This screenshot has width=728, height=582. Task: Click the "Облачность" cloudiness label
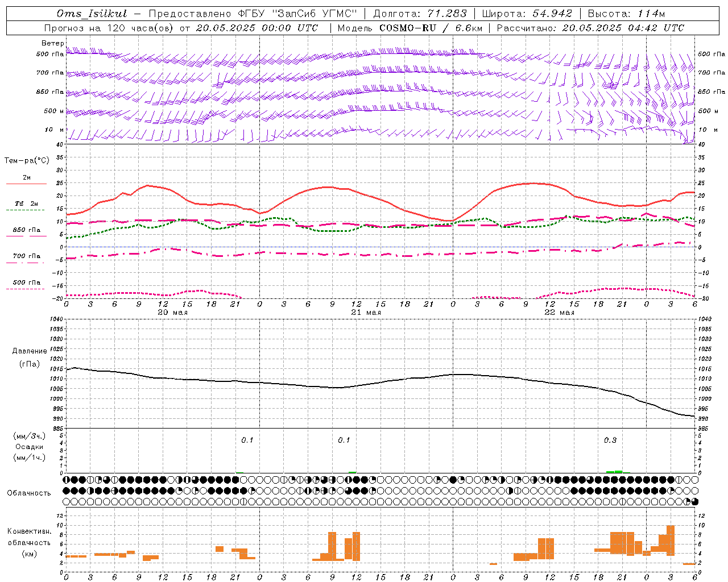[29, 493]
